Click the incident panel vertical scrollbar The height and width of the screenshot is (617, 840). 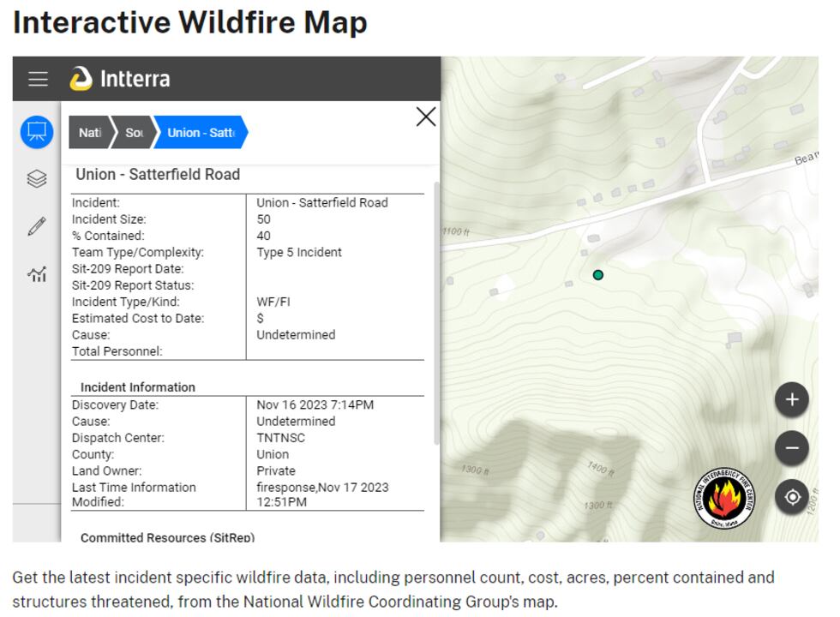(x=436, y=314)
